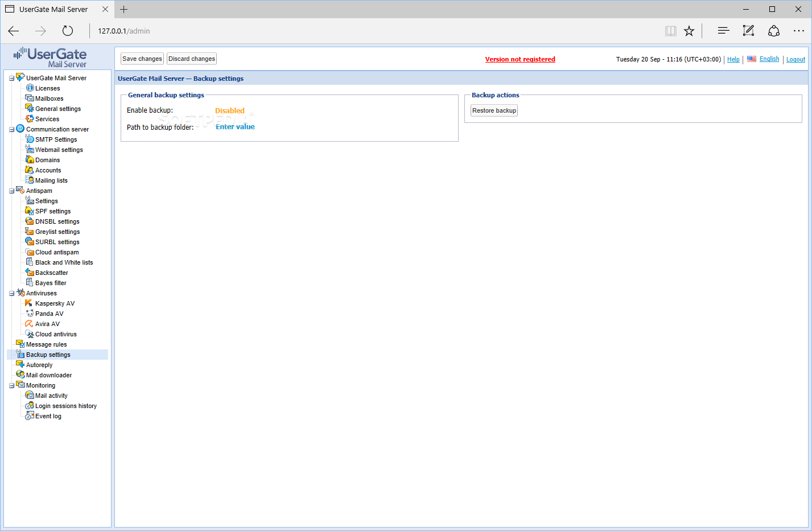
Task: Click the SURBL settings icon
Action: tap(30, 241)
